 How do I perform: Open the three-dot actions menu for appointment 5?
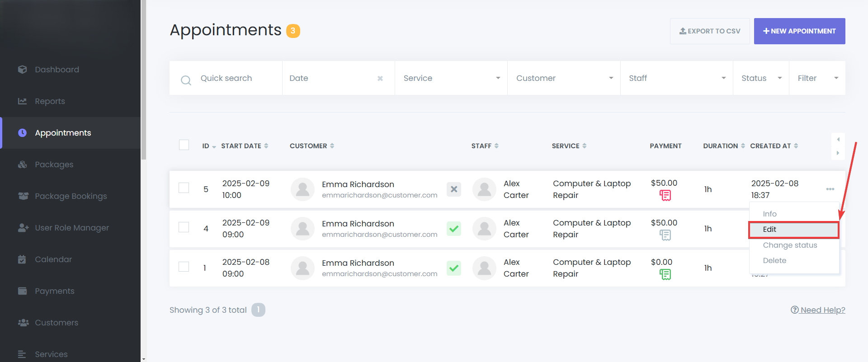[x=830, y=189]
